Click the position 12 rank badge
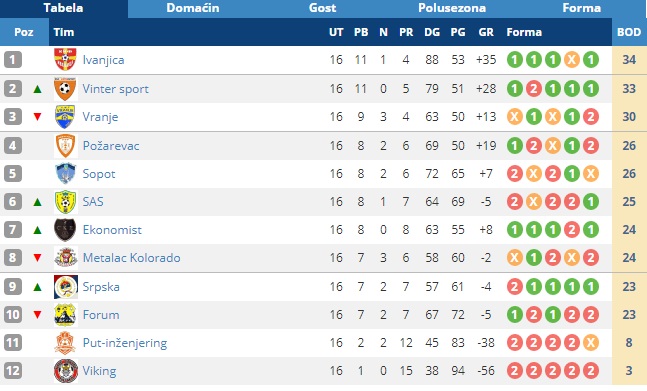This screenshot has width=647, height=391. point(13,371)
